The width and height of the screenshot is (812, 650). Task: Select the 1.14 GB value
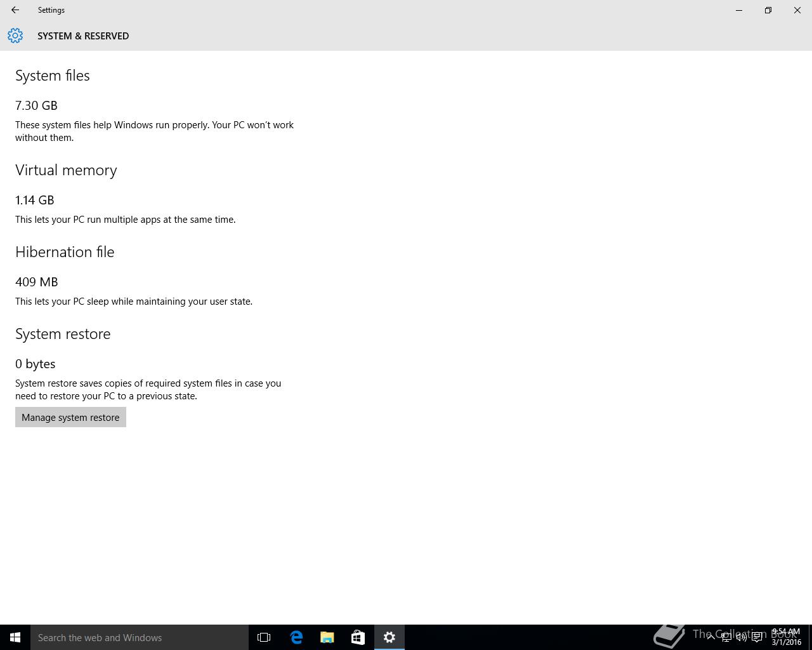tap(35, 200)
